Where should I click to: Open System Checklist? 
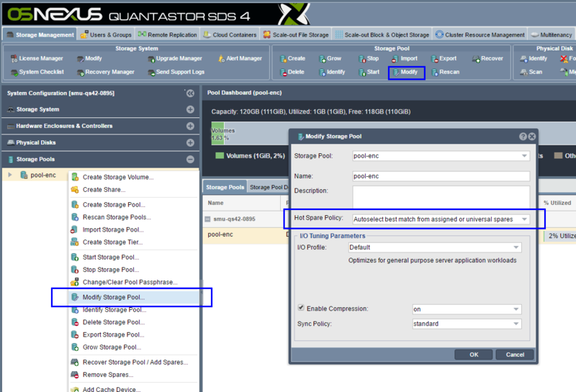tap(37, 72)
